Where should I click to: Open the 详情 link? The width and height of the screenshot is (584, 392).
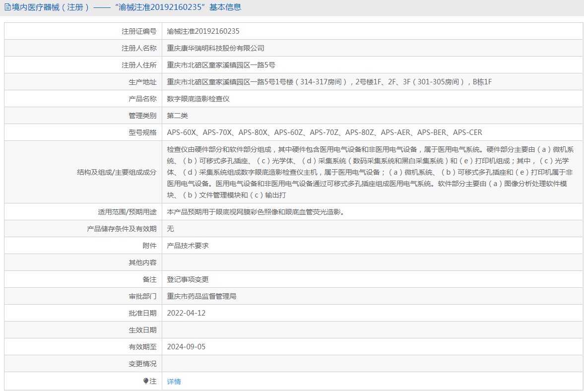pyautogui.click(x=174, y=382)
